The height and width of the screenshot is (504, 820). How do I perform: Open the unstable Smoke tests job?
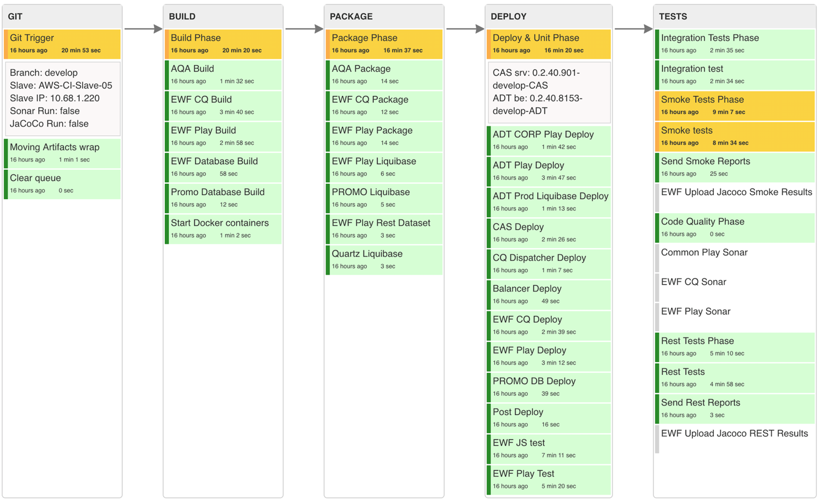click(x=686, y=131)
